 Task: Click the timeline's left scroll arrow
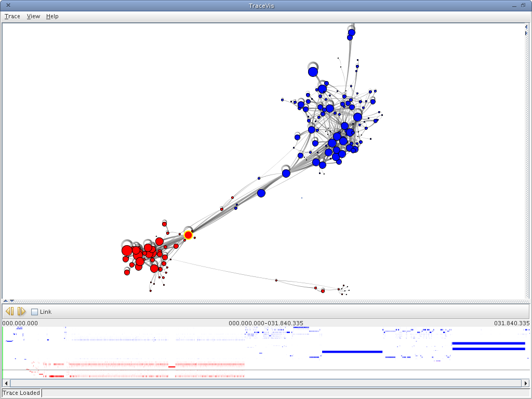point(6,383)
